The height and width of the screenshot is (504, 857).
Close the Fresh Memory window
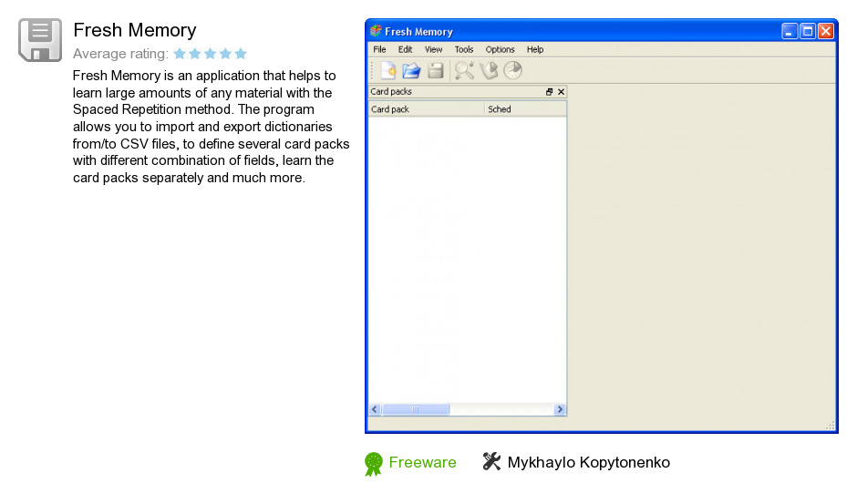tap(826, 31)
